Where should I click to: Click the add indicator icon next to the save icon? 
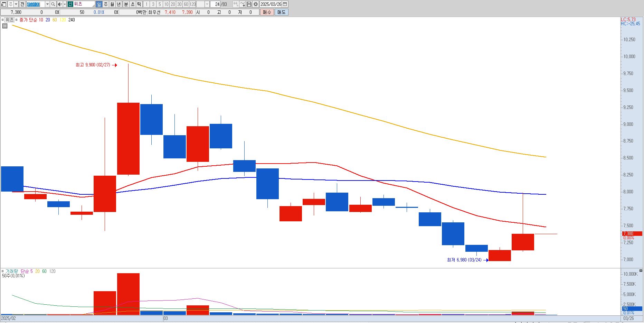pyautogui.click(x=243, y=4)
